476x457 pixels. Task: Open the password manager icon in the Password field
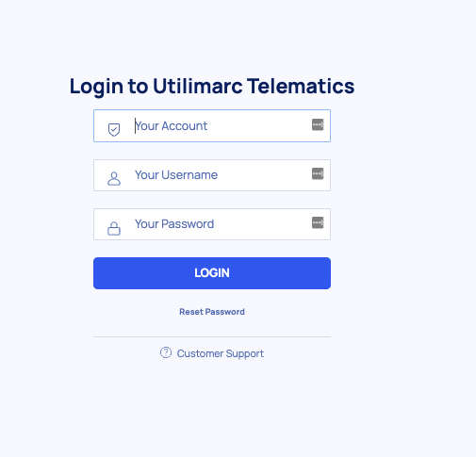coord(318,222)
